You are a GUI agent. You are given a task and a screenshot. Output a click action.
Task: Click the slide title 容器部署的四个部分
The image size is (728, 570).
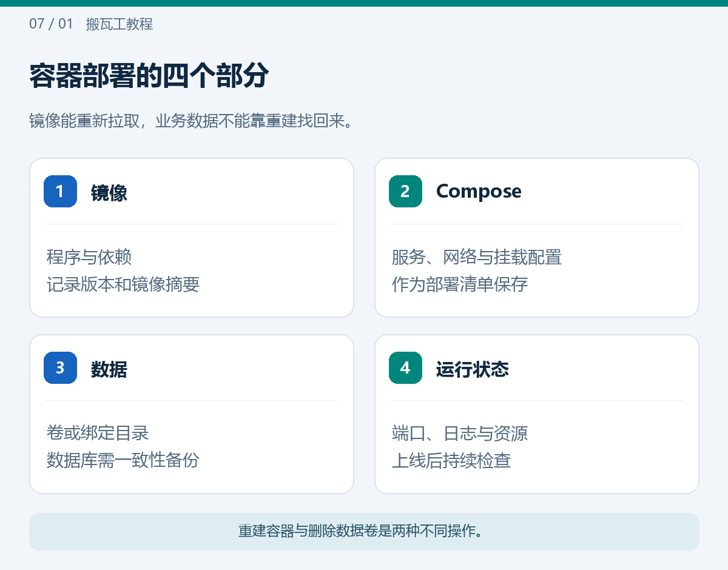(149, 76)
